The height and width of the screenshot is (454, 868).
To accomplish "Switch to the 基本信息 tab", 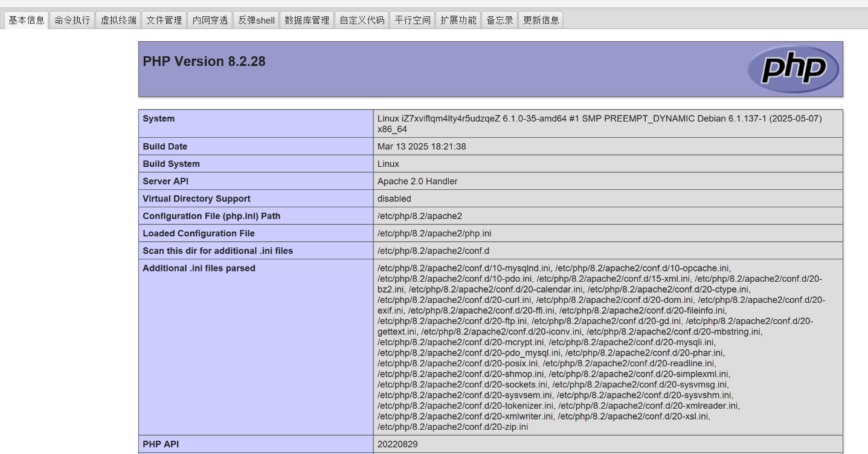I will 27,20.
